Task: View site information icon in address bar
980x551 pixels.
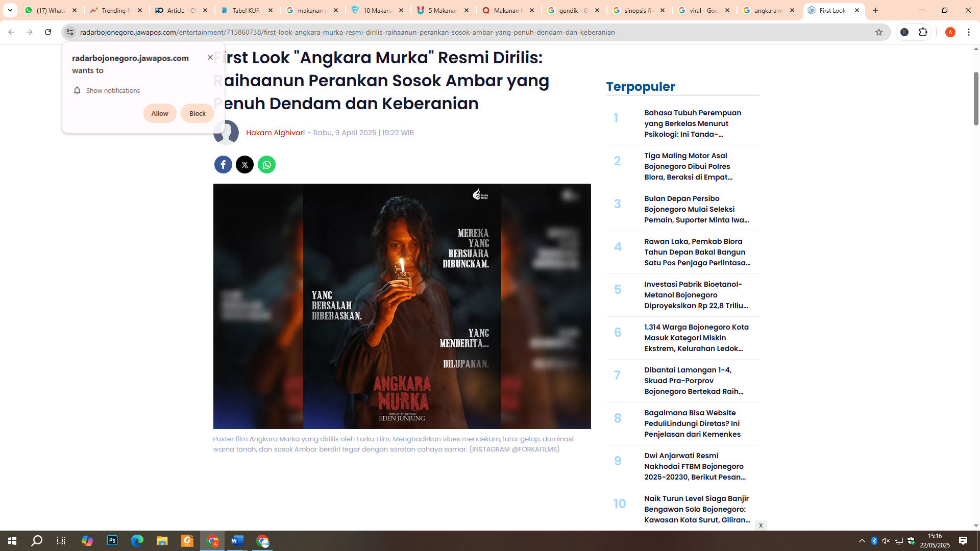Action: (x=70, y=32)
